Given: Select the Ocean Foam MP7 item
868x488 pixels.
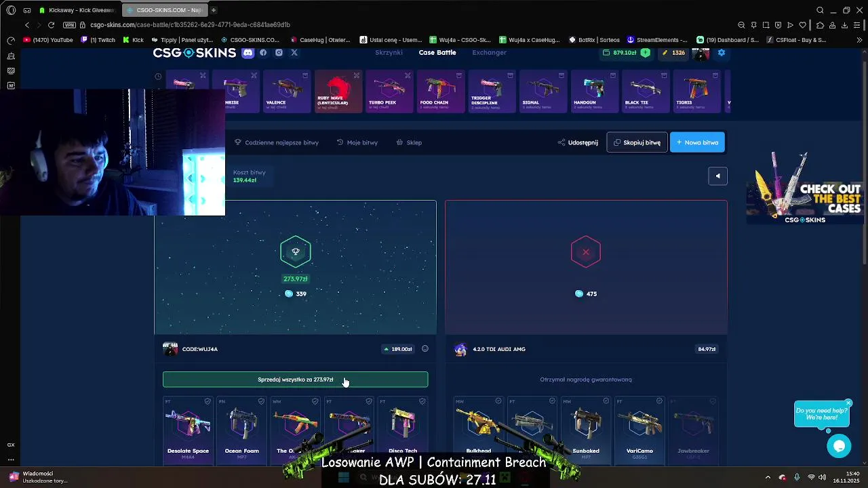Looking at the screenshot, I should coord(242,430).
